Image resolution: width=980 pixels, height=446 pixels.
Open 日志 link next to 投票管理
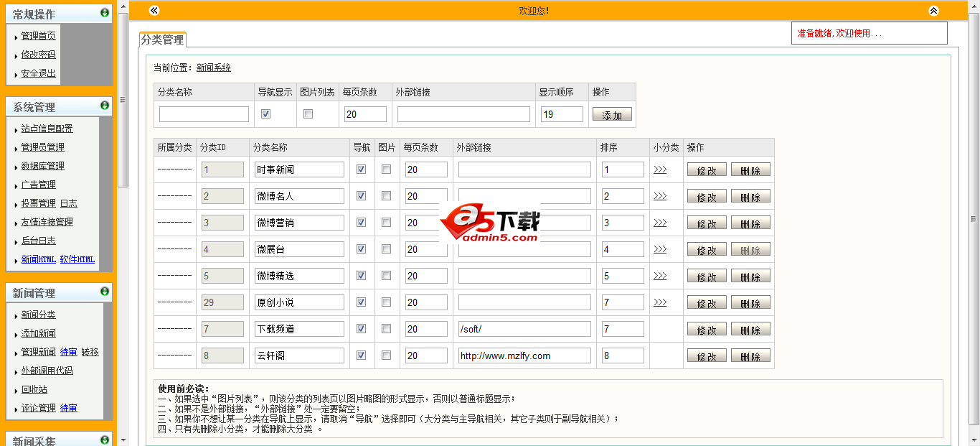tap(69, 203)
